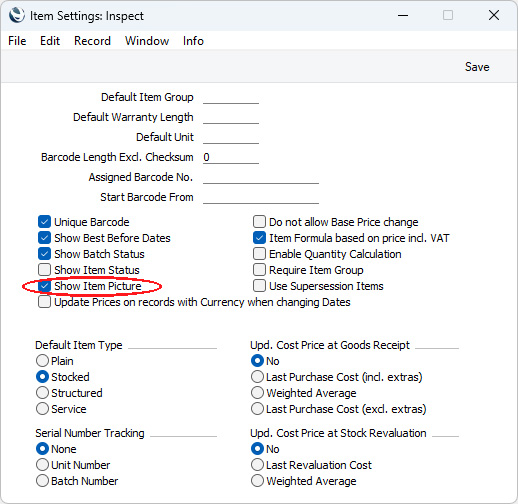518x504 pixels.
Task: Select Batch Number serial tracking
Action: pos(42,481)
